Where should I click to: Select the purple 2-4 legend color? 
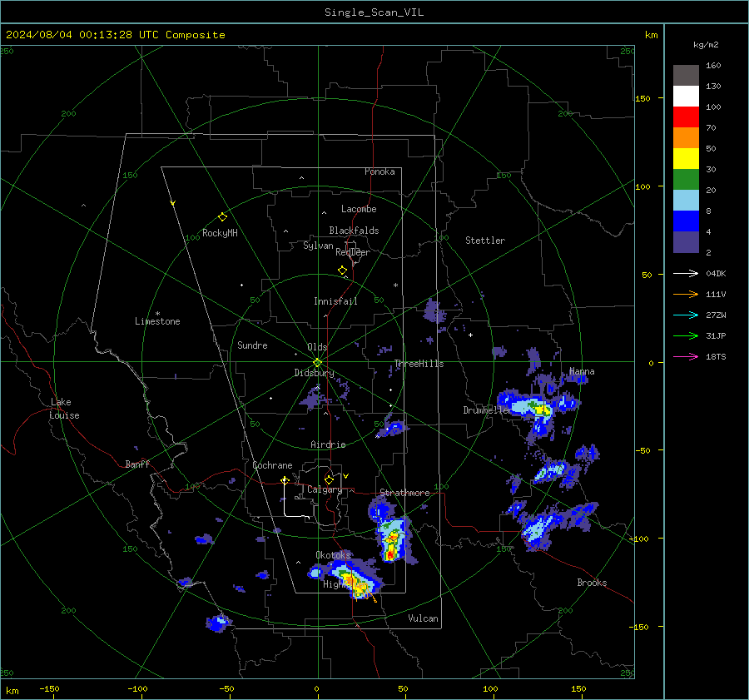[686, 241]
